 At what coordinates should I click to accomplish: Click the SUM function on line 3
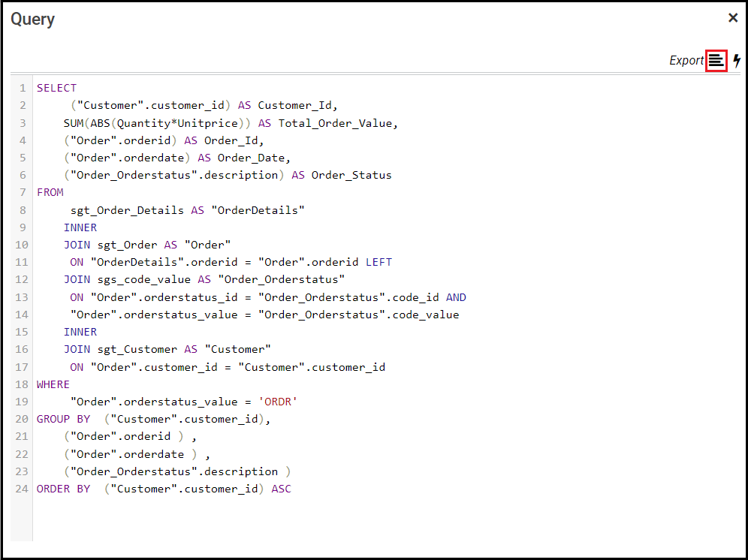[x=74, y=122]
